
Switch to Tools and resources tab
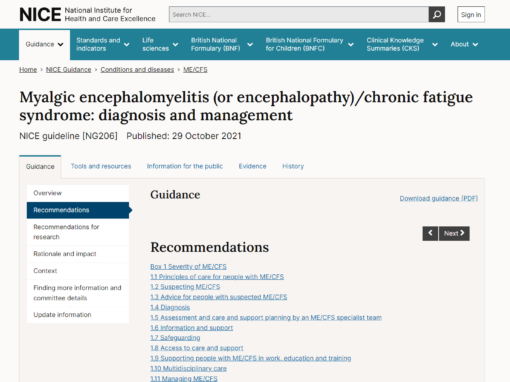coord(101,166)
